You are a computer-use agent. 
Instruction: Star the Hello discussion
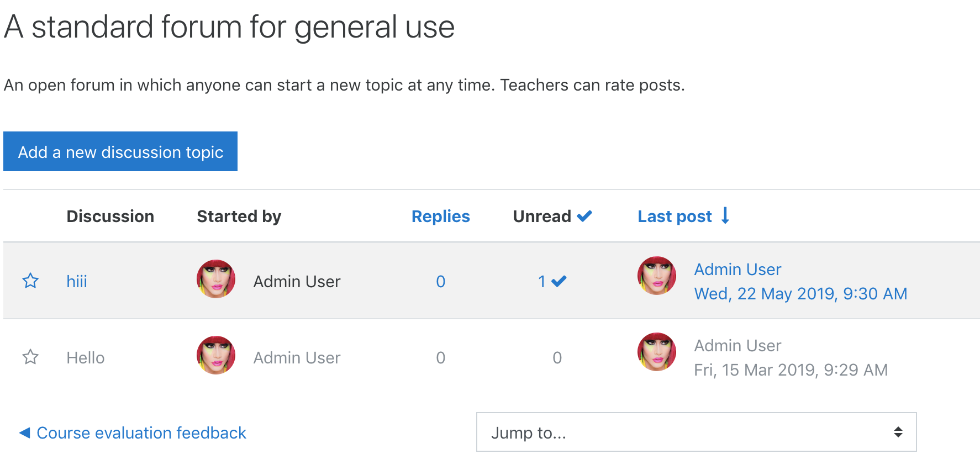[30, 357]
